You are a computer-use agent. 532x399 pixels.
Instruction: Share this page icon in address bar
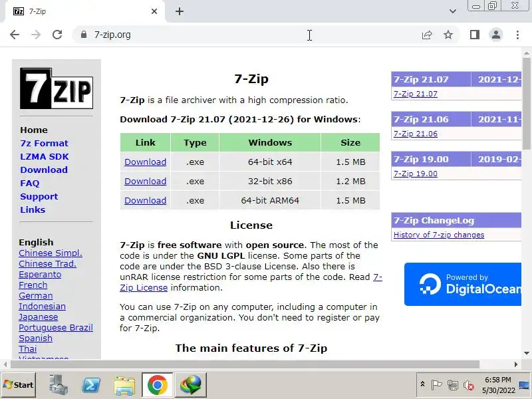427,35
